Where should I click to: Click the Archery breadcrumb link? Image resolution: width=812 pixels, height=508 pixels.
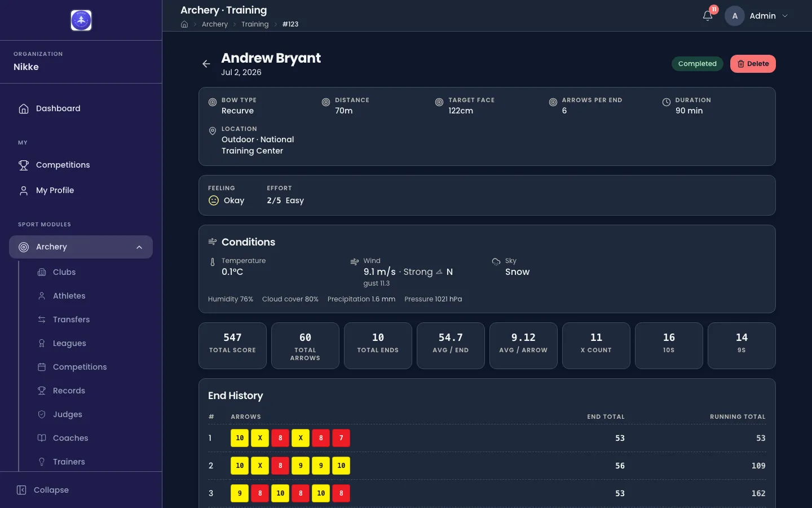tap(215, 24)
